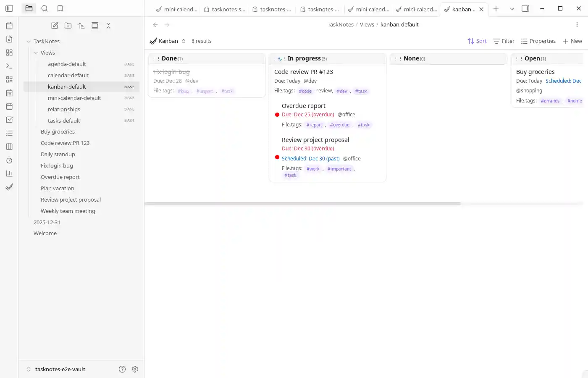The width and height of the screenshot is (588, 378).
Task: Click the new folder icon above file explorer
Action: 68,26
